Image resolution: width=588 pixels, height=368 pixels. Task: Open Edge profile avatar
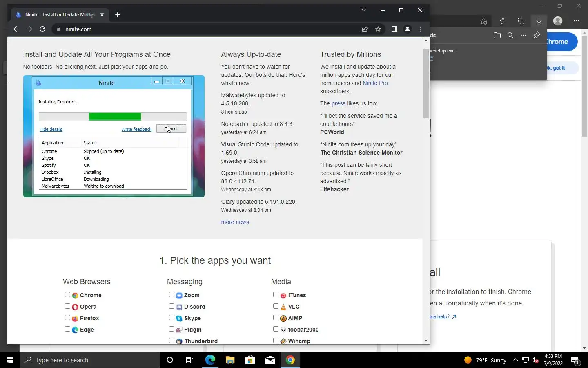[558, 21]
